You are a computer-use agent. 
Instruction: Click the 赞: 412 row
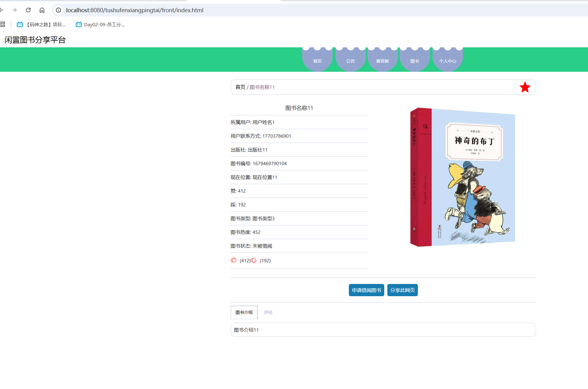pyautogui.click(x=299, y=191)
